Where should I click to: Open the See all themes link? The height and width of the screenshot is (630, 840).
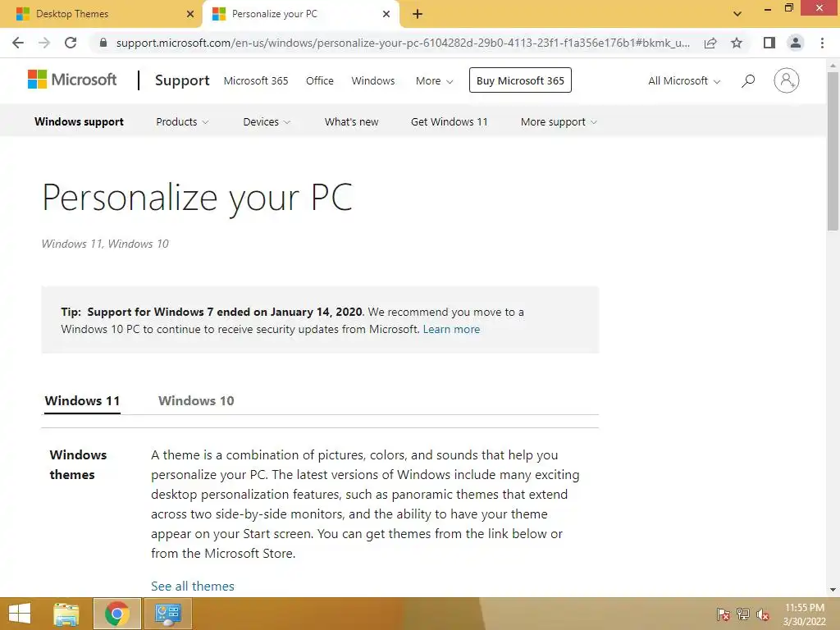point(193,586)
